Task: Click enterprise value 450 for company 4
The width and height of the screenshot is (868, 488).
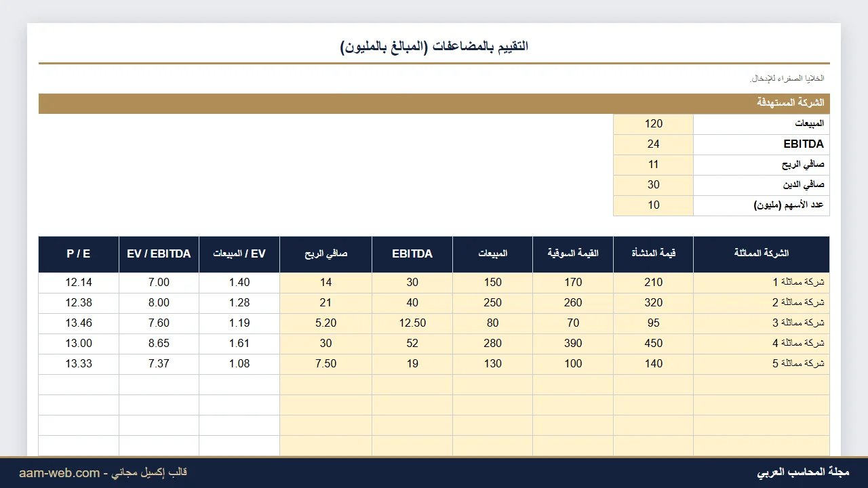Action: pos(654,344)
